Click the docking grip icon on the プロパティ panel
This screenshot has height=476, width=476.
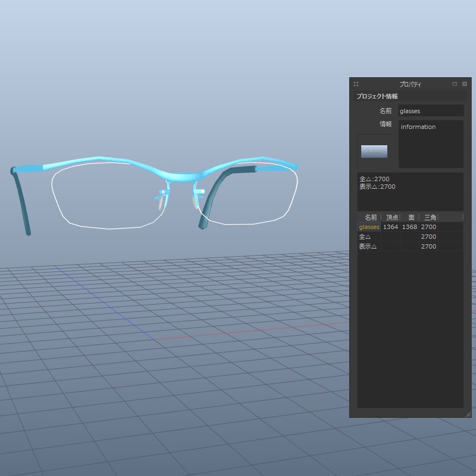coord(356,84)
